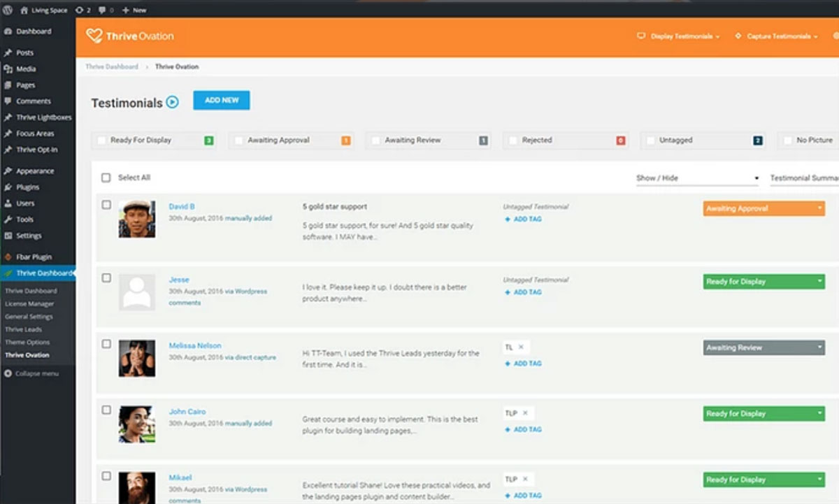Click the ADD NEW button
839x504 pixels.
[x=221, y=100]
